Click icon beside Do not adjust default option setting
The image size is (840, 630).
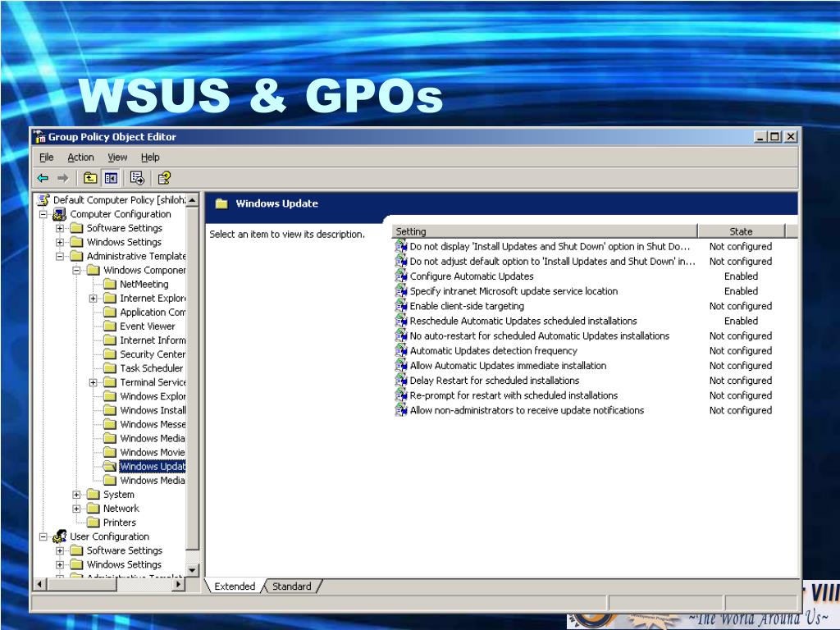pos(401,262)
